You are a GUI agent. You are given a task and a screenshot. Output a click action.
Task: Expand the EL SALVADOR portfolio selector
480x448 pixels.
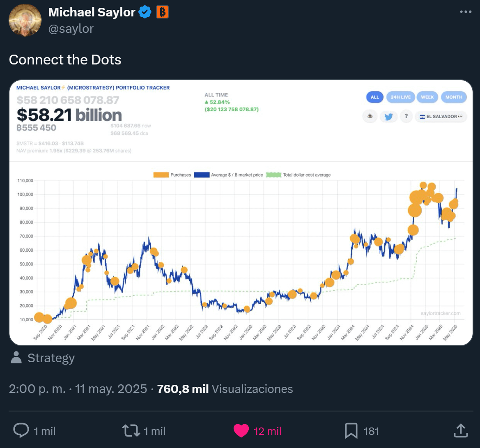pyautogui.click(x=441, y=117)
